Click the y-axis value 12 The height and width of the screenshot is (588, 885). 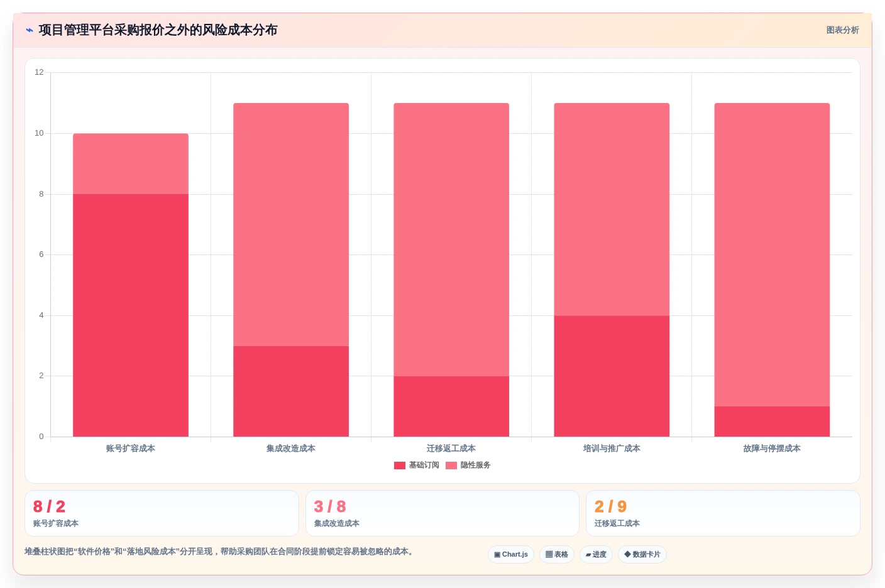[39, 72]
